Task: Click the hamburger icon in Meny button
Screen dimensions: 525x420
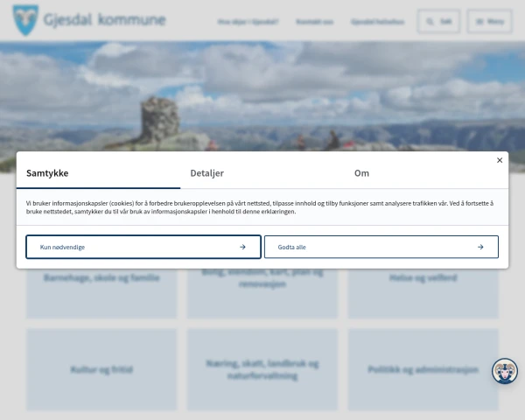Action: pos(479,22)
